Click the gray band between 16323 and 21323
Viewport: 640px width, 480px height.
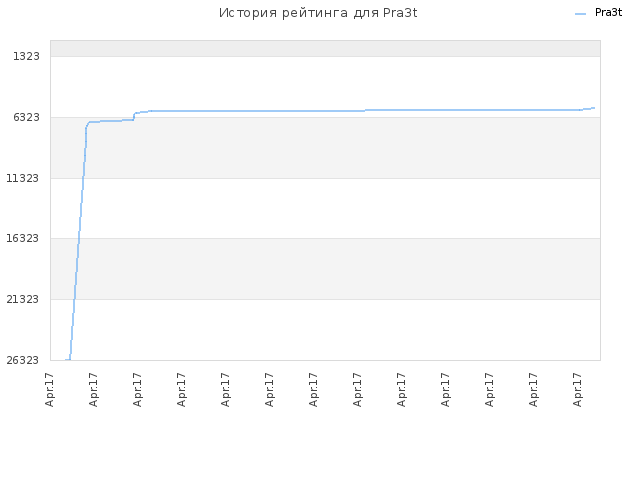(x=325, y=269)
